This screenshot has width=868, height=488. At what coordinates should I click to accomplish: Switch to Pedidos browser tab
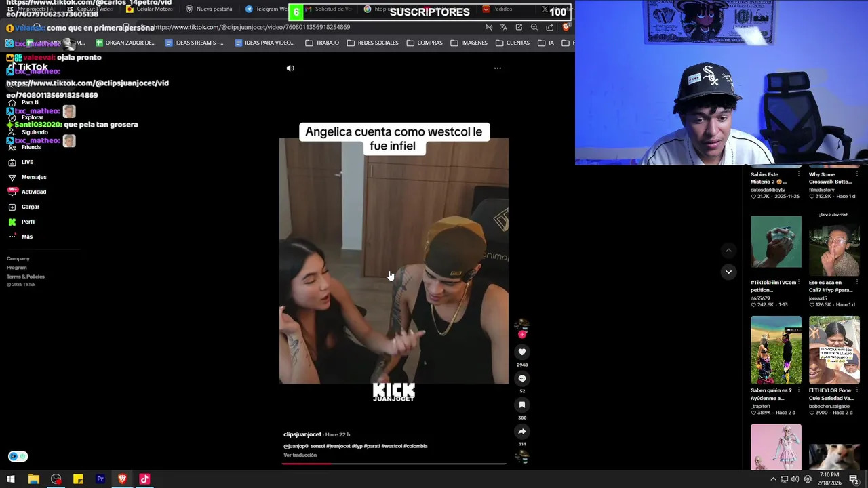[x=498, y=9]
